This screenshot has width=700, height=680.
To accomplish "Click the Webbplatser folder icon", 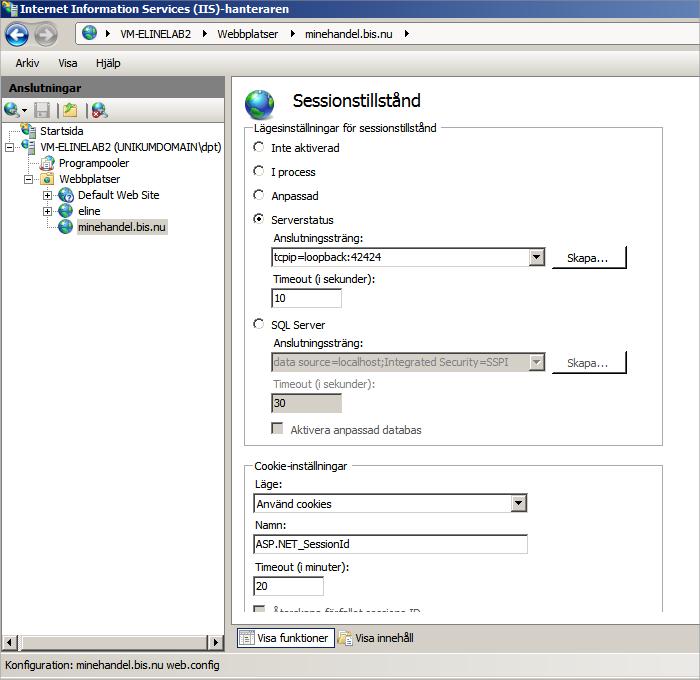I will tap(47, 179).
